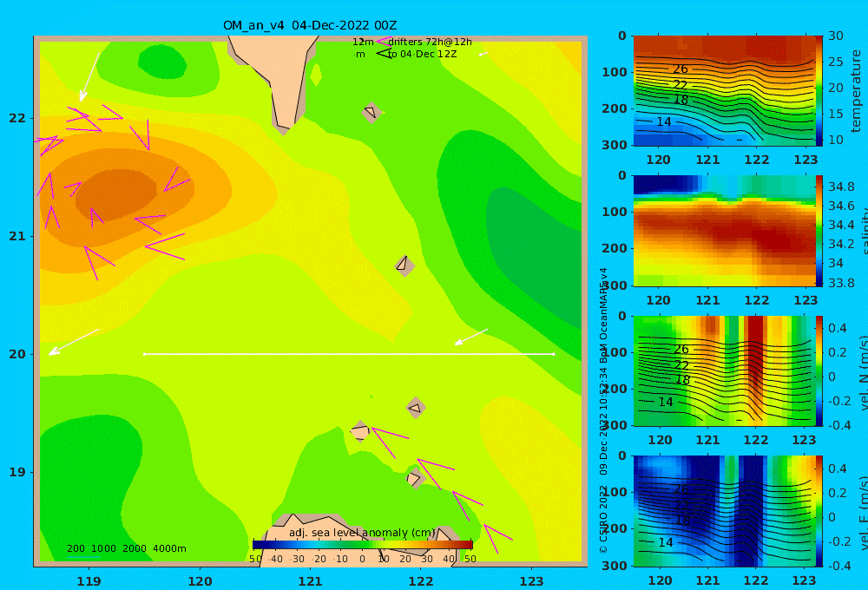868x590 pixels.
Task: Click the salinity section panel
Action: [x=724, y=231]
